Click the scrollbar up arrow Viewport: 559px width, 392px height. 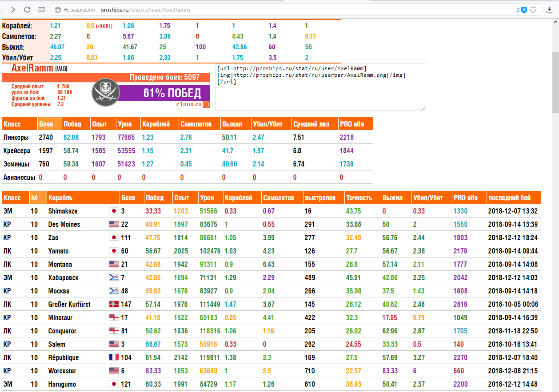[x=555, y=22]
